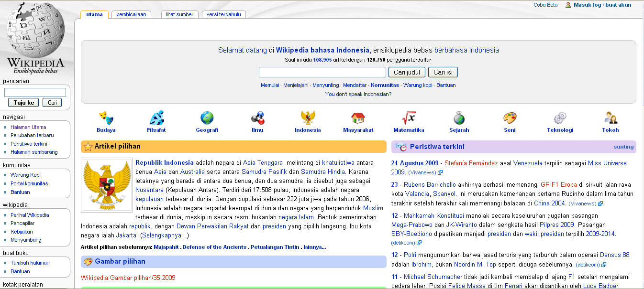Open Defense of the Ancients link
Viewport: 644px width, 289px height.
(215, 247)
